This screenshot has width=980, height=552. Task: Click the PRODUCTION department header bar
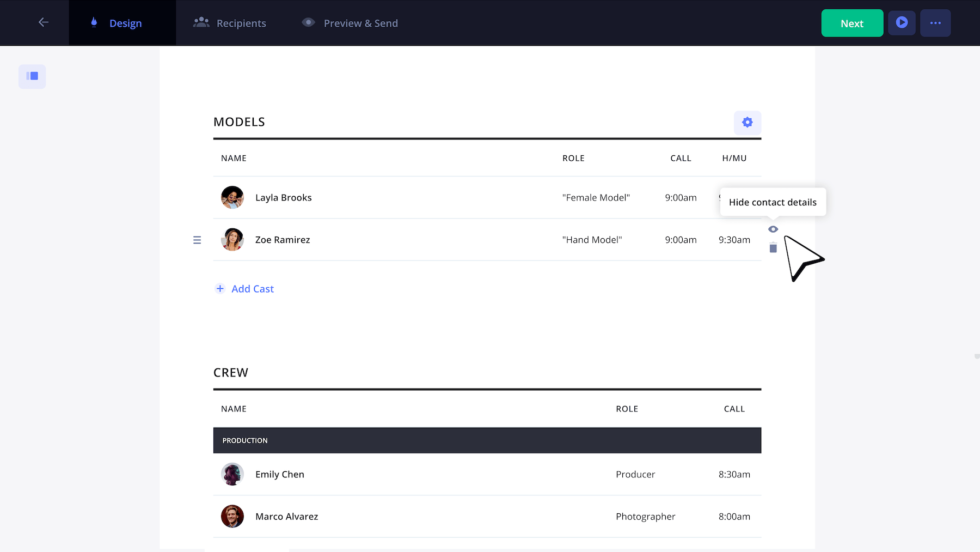[x=487, y=440]
